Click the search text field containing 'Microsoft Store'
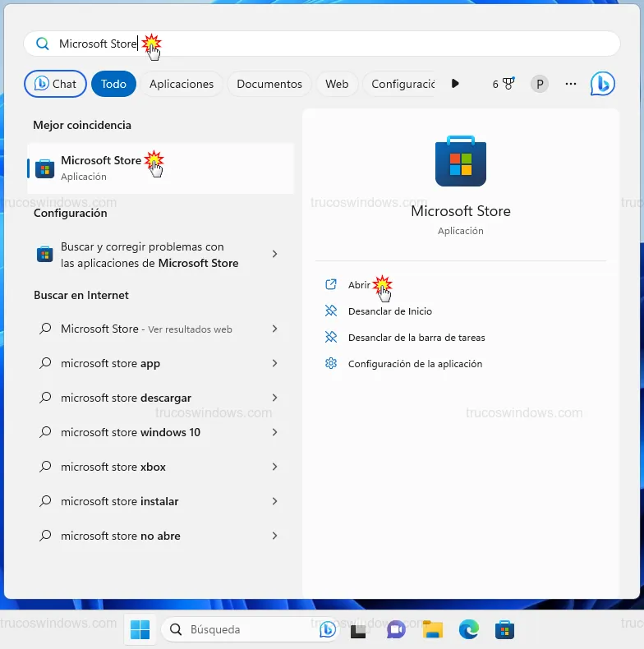Image resolution: width=644 pixels, height=649 pixels. coord(329,44)
